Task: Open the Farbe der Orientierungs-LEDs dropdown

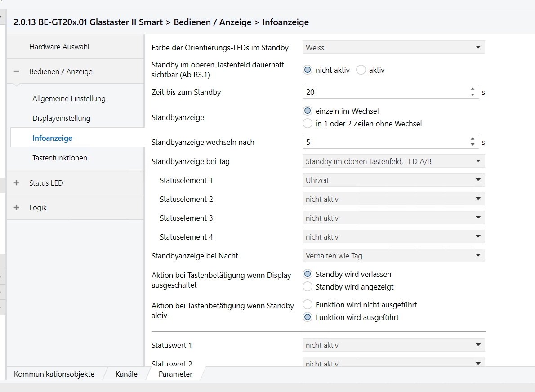Action: (393, 48)
